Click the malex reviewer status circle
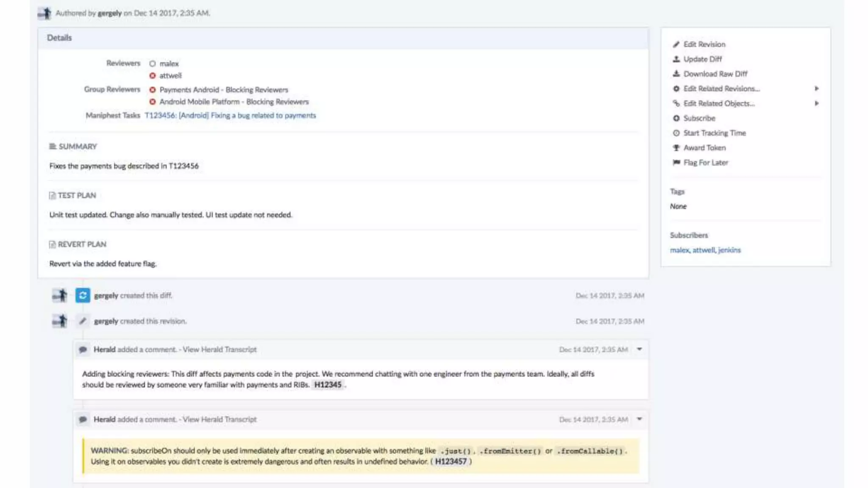The image size is (868, 488). pyautogui.click(x=152, y=64)
